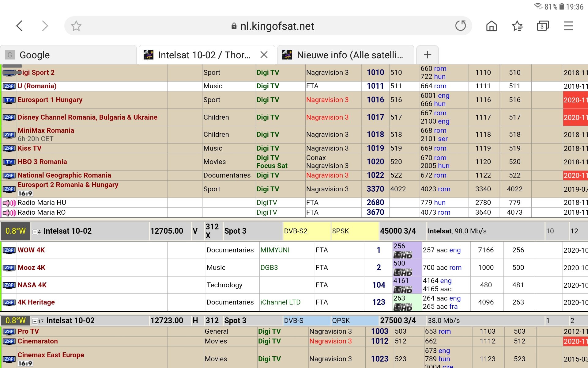
Task: Go to browser home page icon
Action: (491, 26)
